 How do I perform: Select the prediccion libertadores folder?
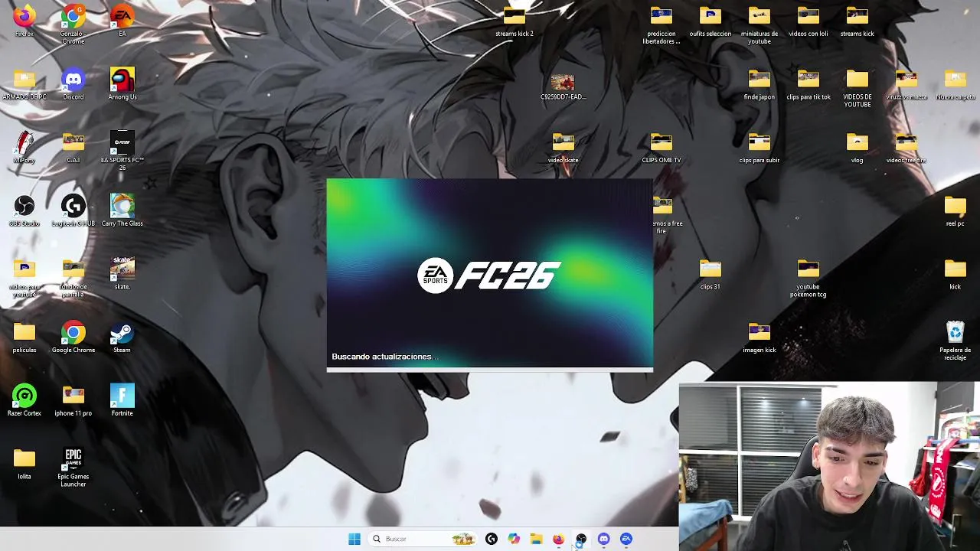[661, 24]
